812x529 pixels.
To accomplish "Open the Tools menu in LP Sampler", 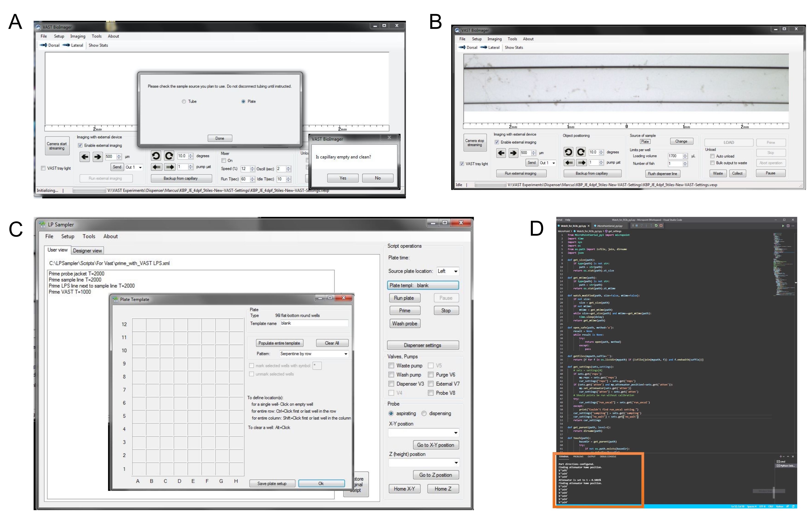I will [x=89, y=236].
